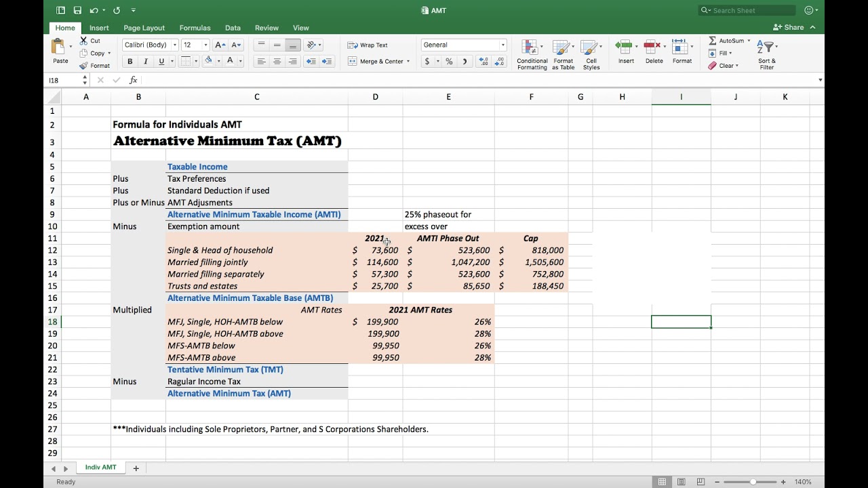Increase decimal places
Image resolution: width=868 pixels, height=488 pixels.
point(483,61)
